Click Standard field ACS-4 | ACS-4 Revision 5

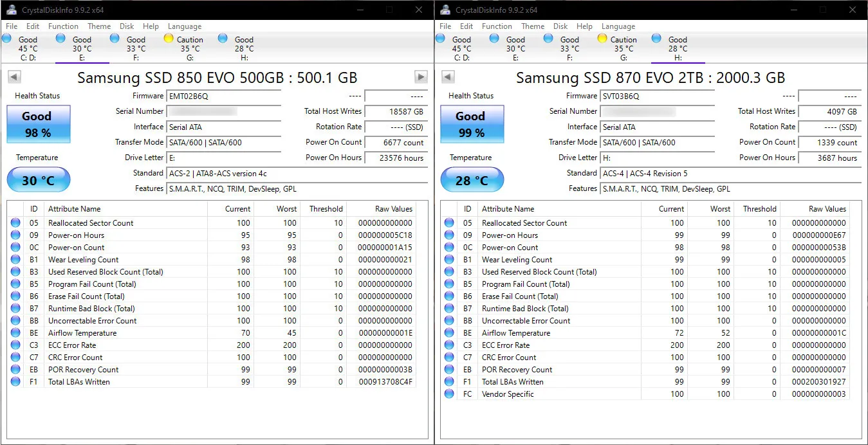[x=731, y=174]
